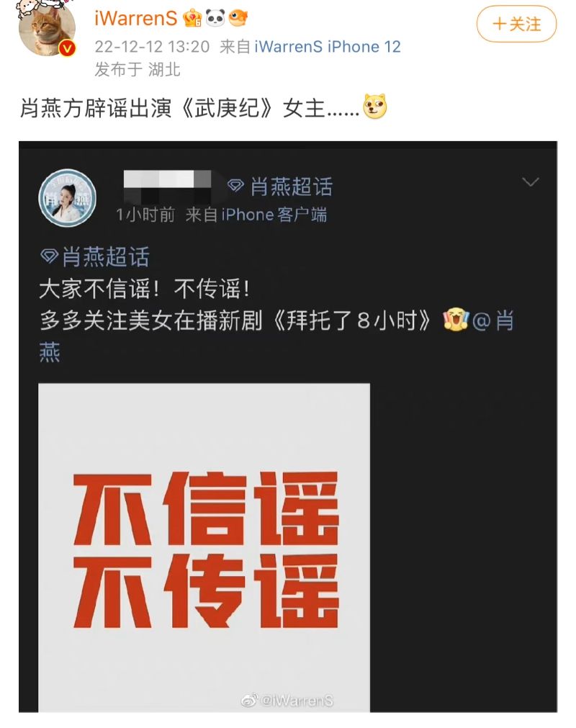Tap the crown membership badge icon

[192, 19]
